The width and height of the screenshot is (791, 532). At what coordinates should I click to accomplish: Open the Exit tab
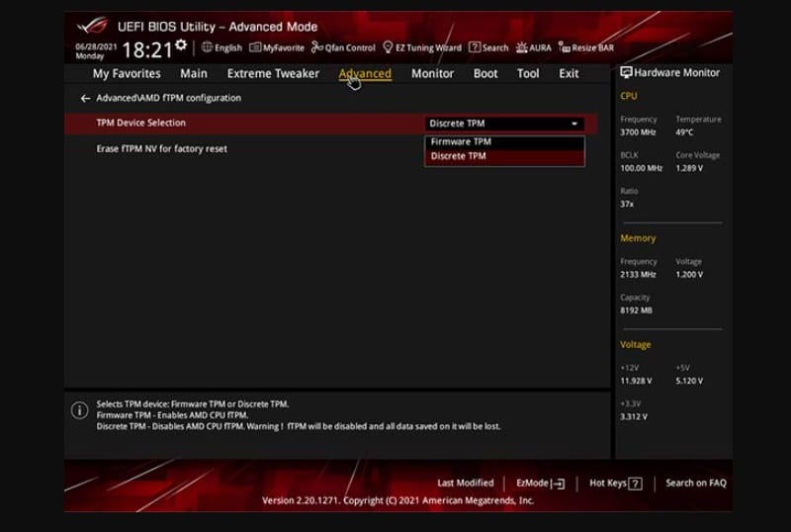click(x=569, y=74)
